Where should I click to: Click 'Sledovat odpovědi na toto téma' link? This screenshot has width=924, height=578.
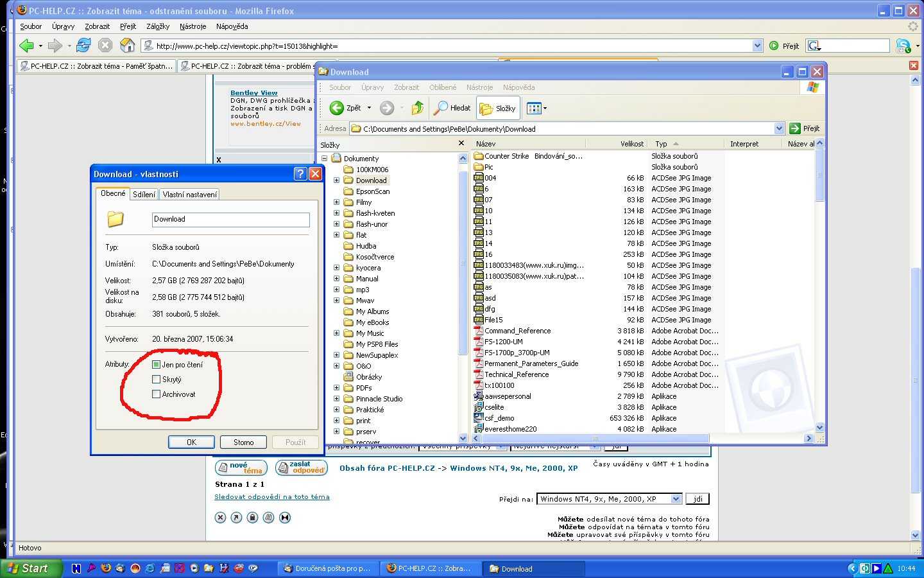(x=271, y=496)
